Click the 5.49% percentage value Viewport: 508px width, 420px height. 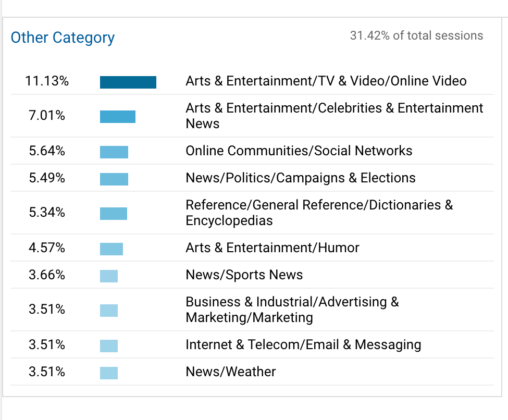pos(47,178)
